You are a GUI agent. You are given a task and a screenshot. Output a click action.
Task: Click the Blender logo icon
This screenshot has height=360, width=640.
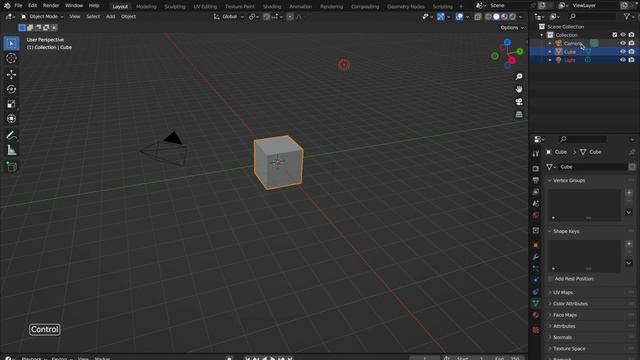[x=7, y=6]
